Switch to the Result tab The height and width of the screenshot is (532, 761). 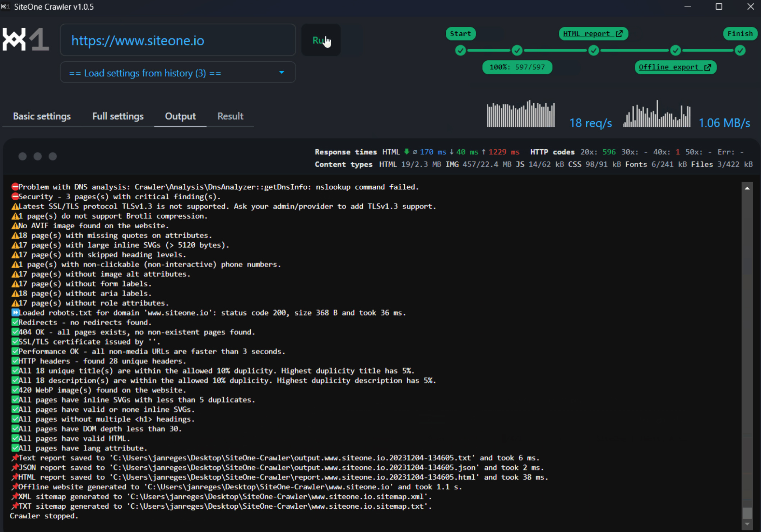tap(230, 116)
